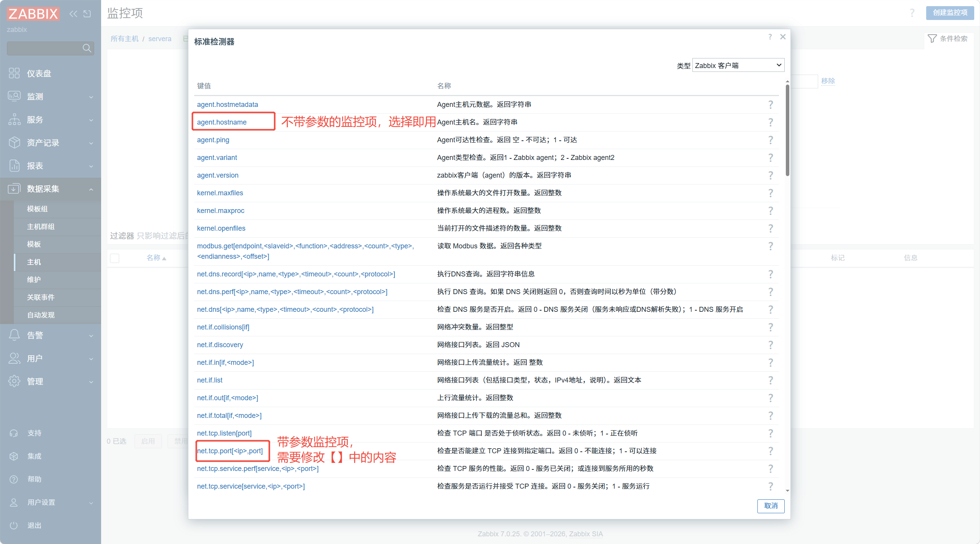Click the 帮助 help icon
The width and height of the screenshot is (980, 544).
14,479
